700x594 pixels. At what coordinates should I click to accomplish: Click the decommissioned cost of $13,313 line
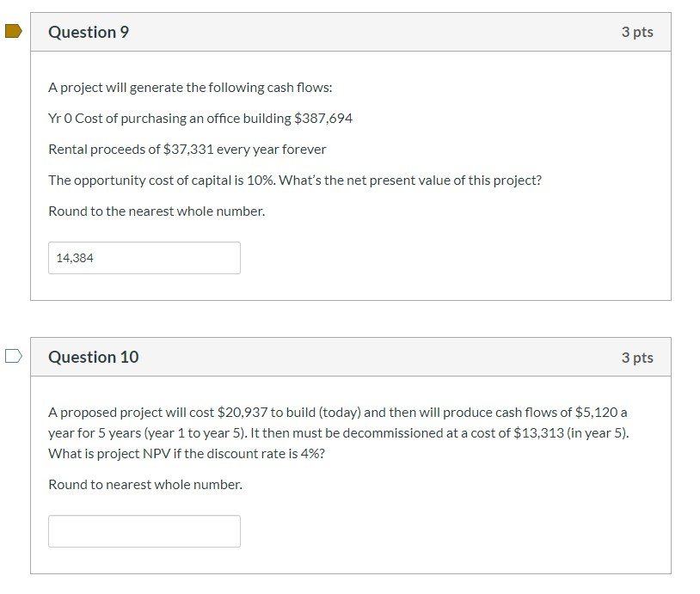click(339, 433)
